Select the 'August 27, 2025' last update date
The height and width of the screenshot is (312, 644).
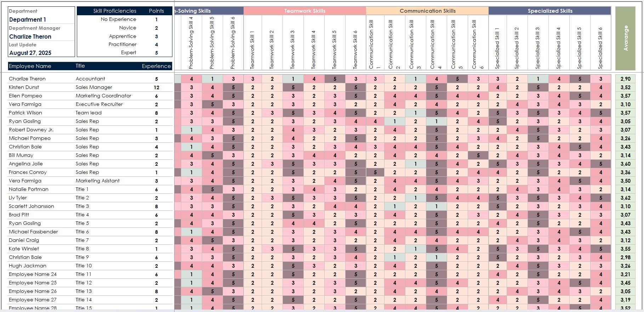30,53
